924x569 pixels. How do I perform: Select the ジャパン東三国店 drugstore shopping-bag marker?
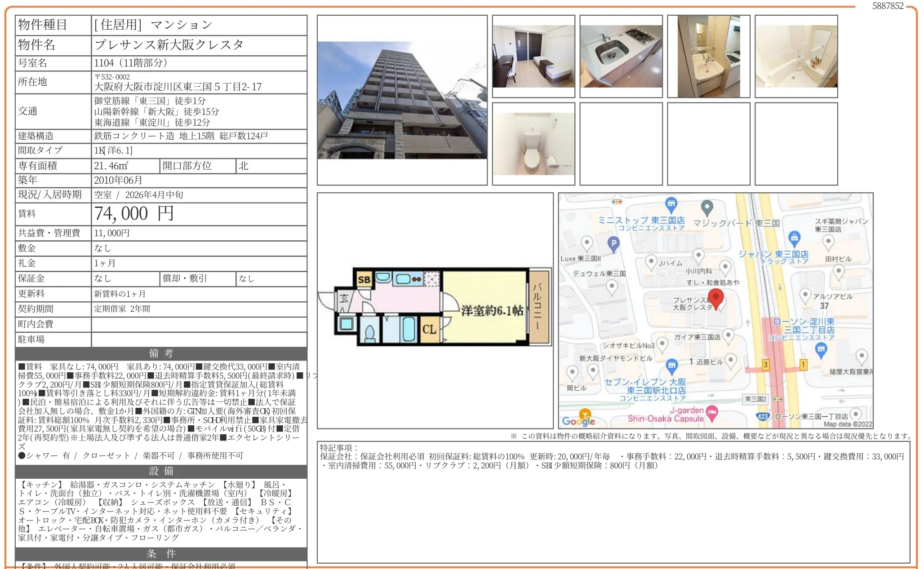tap(794, 237)
